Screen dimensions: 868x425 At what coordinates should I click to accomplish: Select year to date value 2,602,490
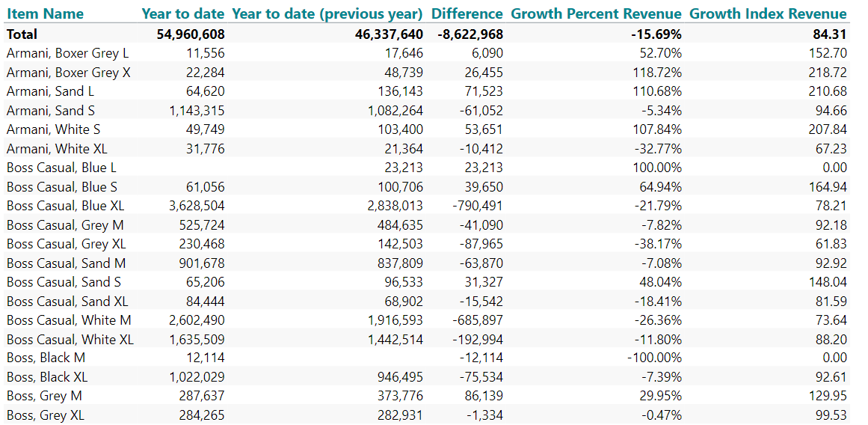pyautogui.click(x=197, y=319)
